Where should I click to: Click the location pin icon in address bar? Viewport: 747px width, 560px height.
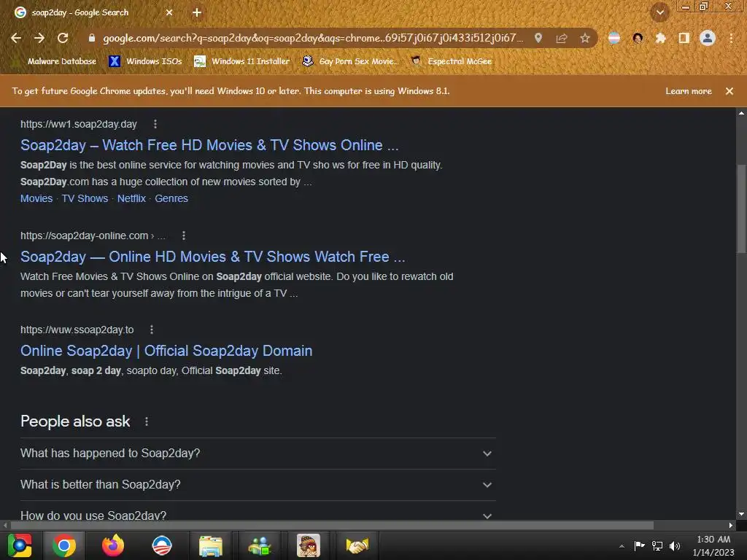pyautogui.click(x=538, y=38)
